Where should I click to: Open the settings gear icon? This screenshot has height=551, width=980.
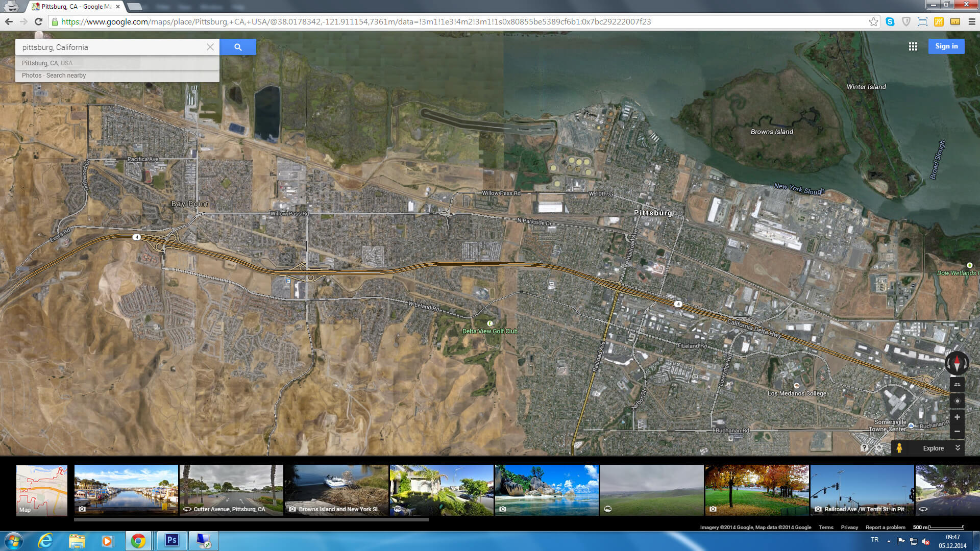click(x=879, y=448)
